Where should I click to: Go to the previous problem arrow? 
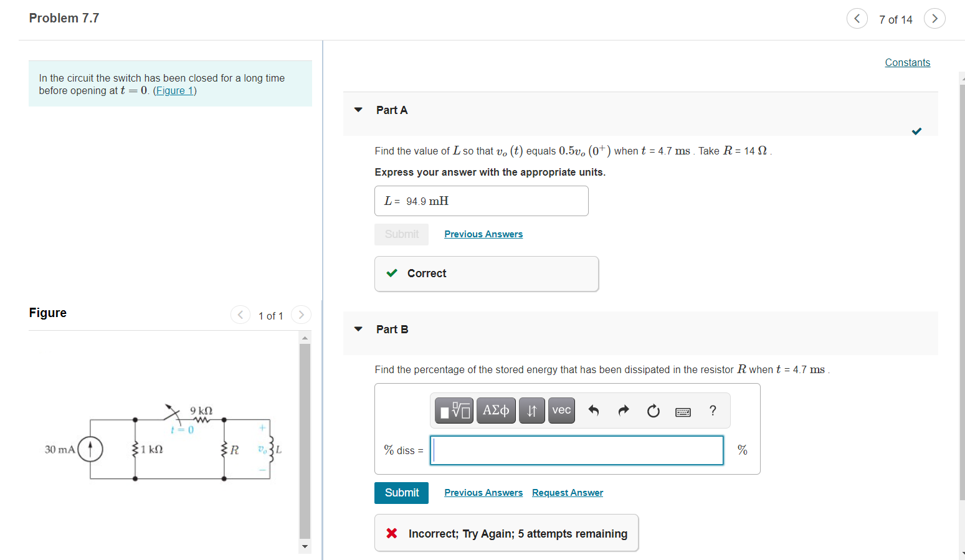[x=857, y=19]
